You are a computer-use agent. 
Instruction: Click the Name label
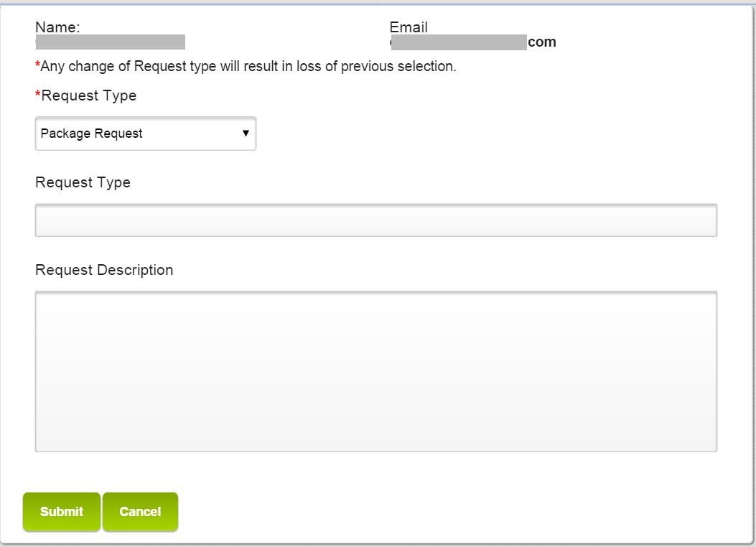57,27
